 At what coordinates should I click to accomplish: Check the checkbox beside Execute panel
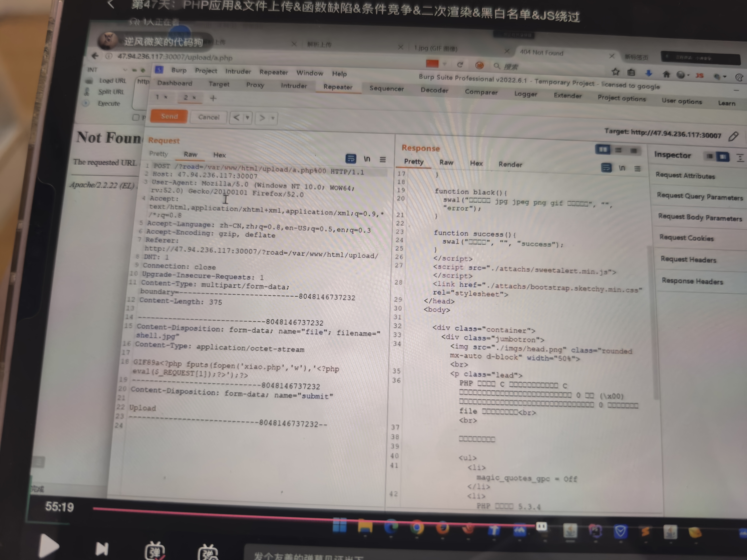(136, 117)
